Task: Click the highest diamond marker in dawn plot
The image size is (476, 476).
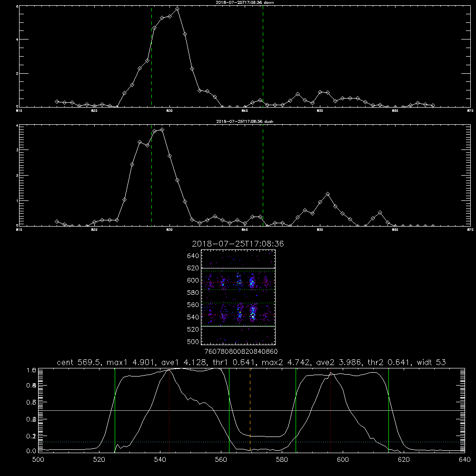Action: pyautogui.click(x=177, y=9)
